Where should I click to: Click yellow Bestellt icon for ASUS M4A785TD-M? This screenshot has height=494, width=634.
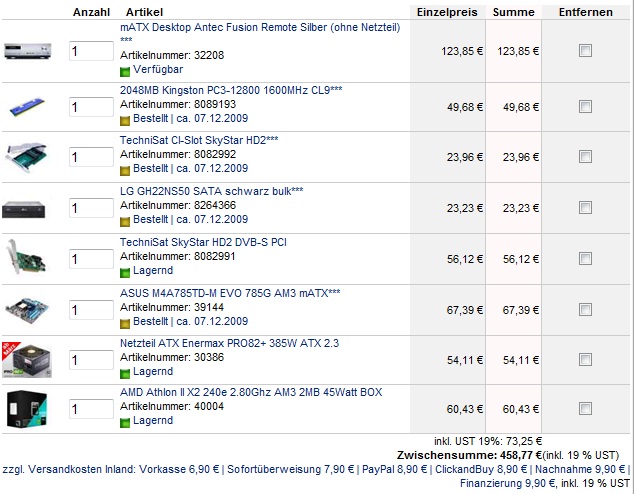click(125, 323)
